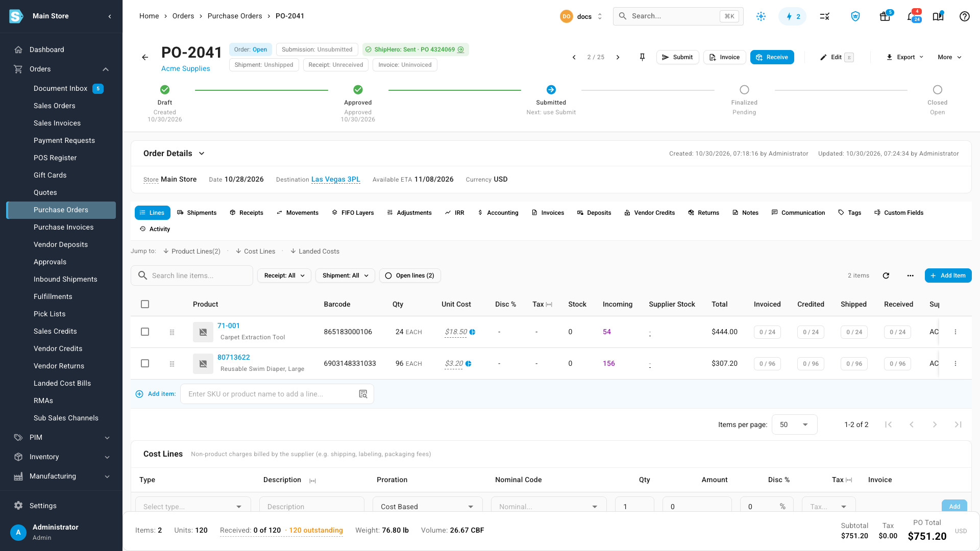
Task: Open line items three-dot options menu
Action: [x=910, y=275]
